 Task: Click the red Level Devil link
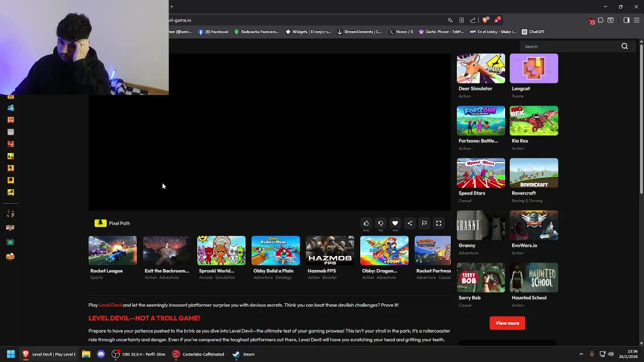point(110,305)
